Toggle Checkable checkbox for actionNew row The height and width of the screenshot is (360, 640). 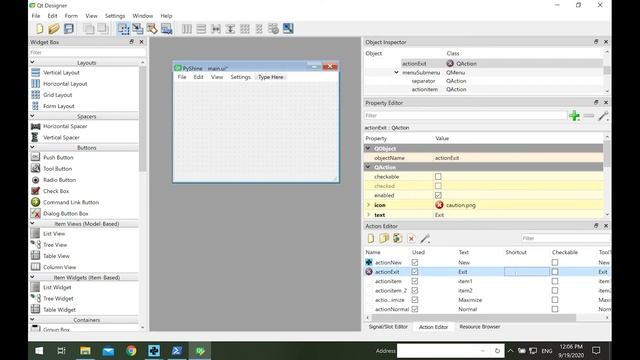click(555, 262)
